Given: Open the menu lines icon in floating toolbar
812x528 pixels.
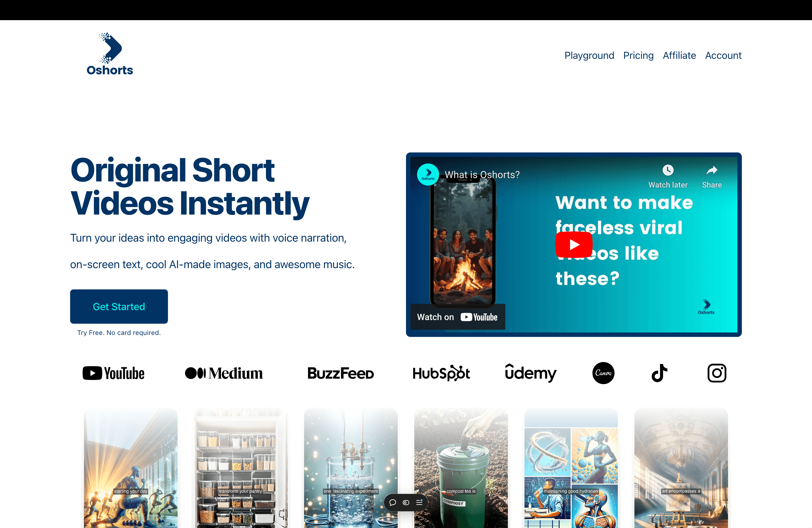Looking at the screenshot, I should pyautogui.click(x=419, y=502).
